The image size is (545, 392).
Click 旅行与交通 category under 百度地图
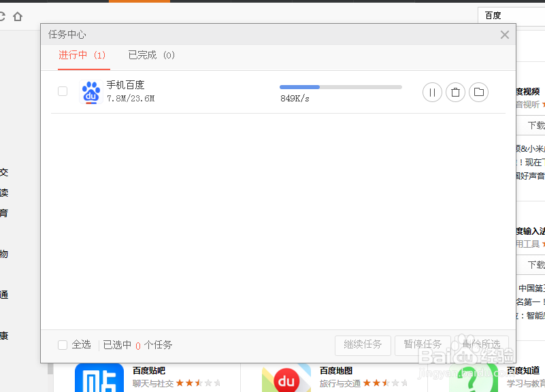coord(340,383)
